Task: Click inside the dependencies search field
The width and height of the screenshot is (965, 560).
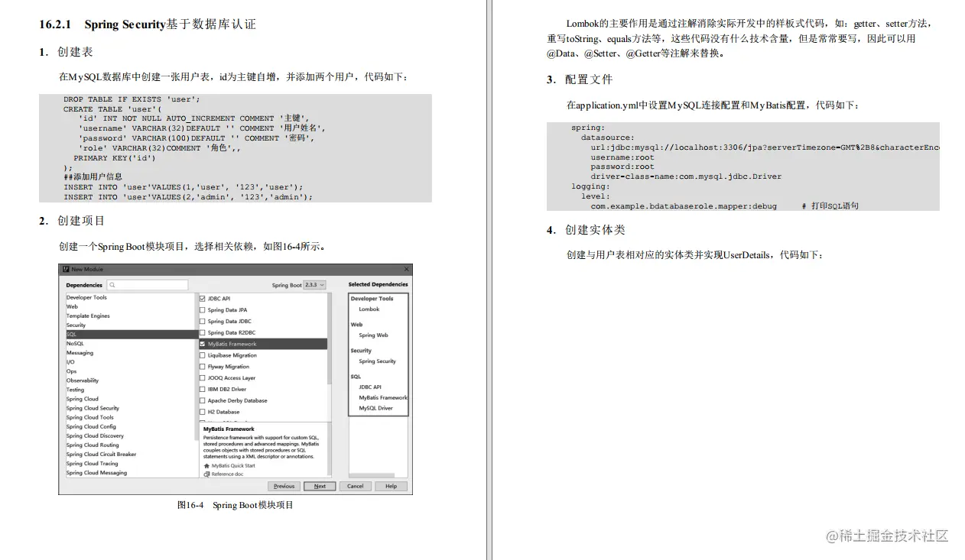Action: pos(148,285)
